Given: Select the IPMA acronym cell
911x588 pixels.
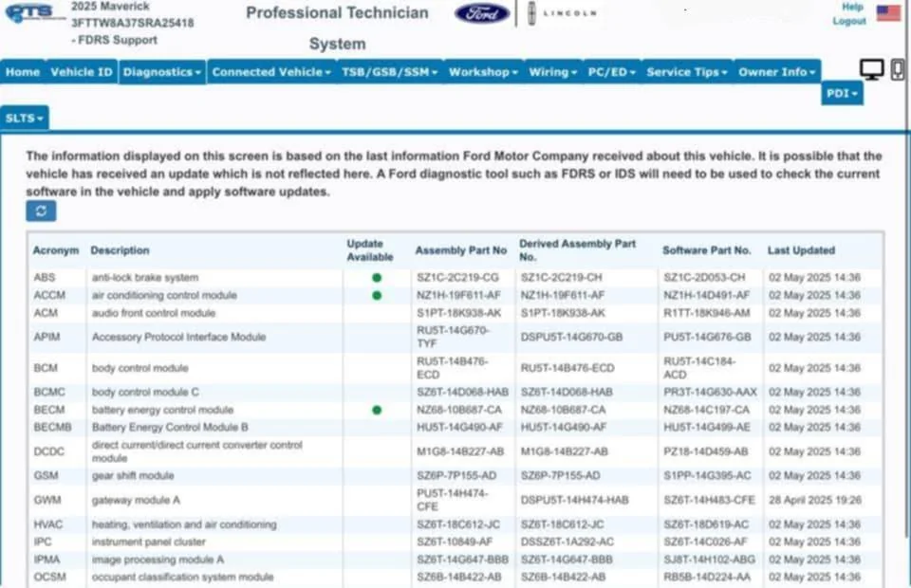Looking at the screenshot, I should tap(46, 560).
